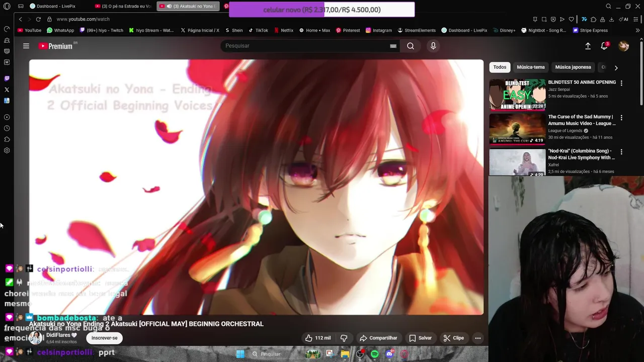Open sidebar settings gear icon
Viewport: 644px width, 362px height.
pyautogui.click(x=7, y=150)
